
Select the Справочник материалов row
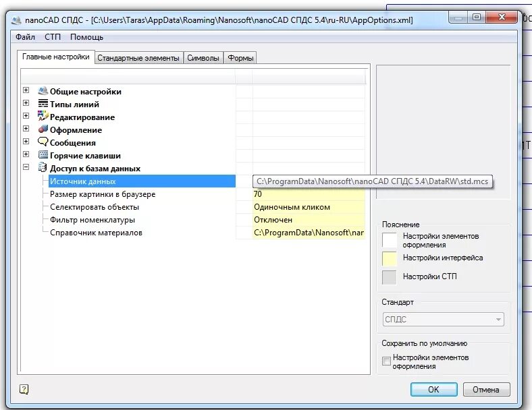(x=142, y=233)
